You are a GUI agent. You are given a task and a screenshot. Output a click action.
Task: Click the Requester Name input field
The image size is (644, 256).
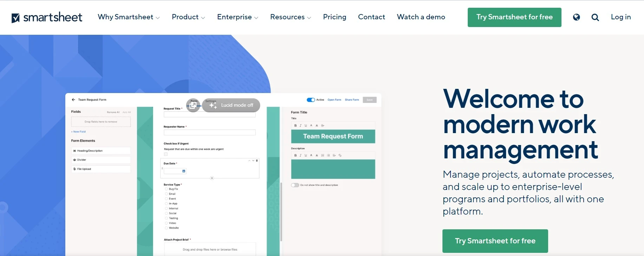(x=210, y=132)
